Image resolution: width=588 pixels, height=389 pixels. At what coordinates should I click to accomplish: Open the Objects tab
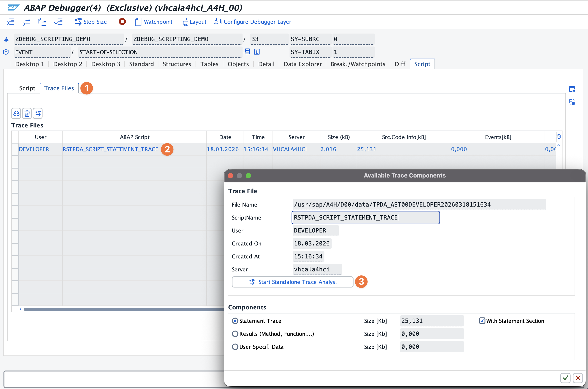coord(238,64)
